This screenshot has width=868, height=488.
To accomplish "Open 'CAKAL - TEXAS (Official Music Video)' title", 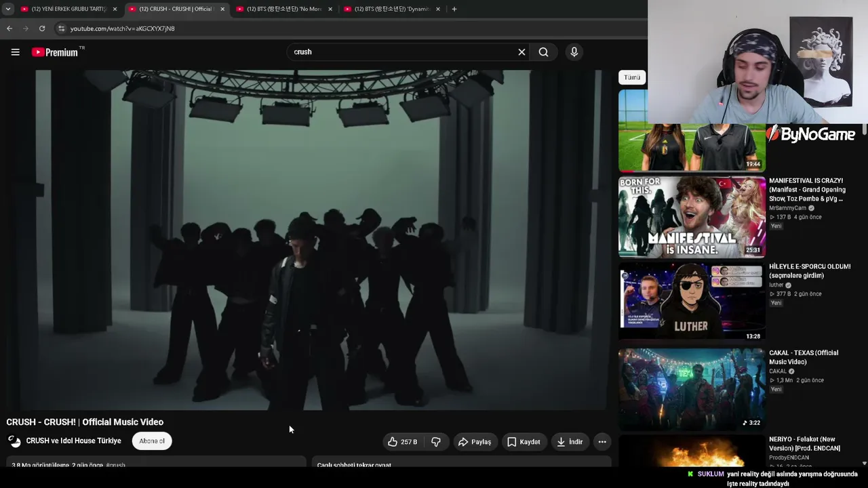I will click(804, 357).
